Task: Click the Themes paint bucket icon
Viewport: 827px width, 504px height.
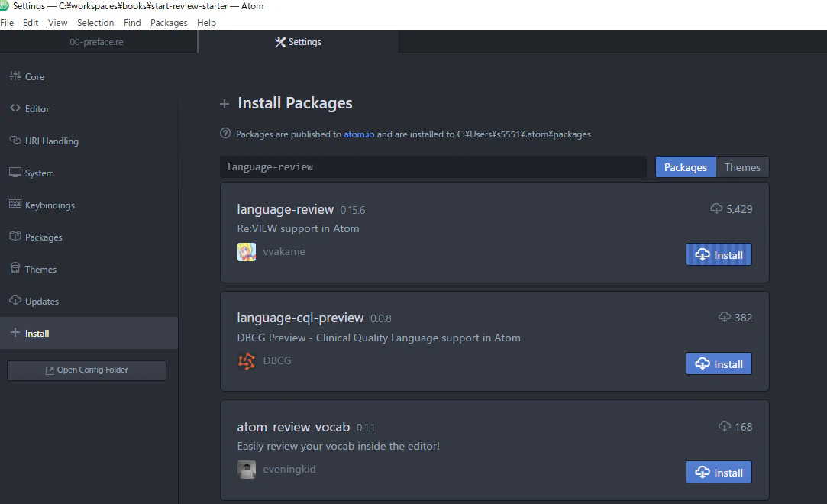Action: 15,268
